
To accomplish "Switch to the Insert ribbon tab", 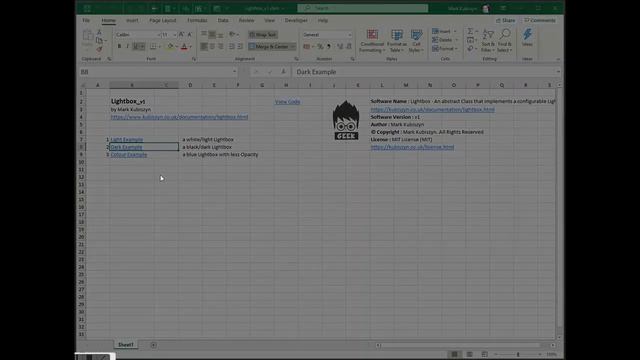I will click(x=132, y=20).
